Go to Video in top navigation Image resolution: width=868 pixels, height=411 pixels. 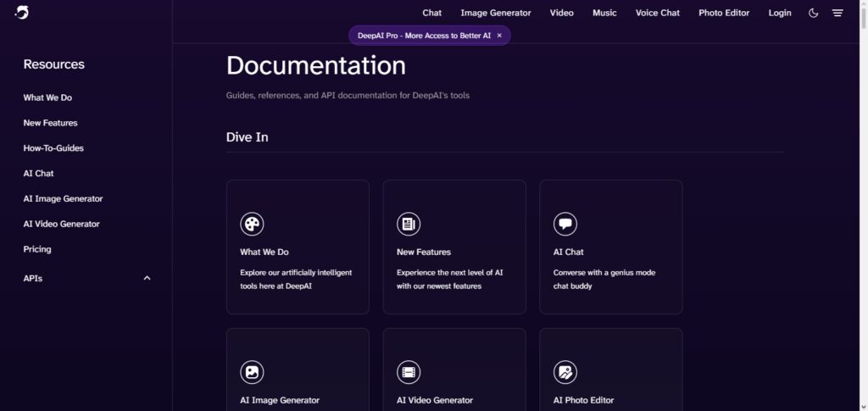point(561,13)
